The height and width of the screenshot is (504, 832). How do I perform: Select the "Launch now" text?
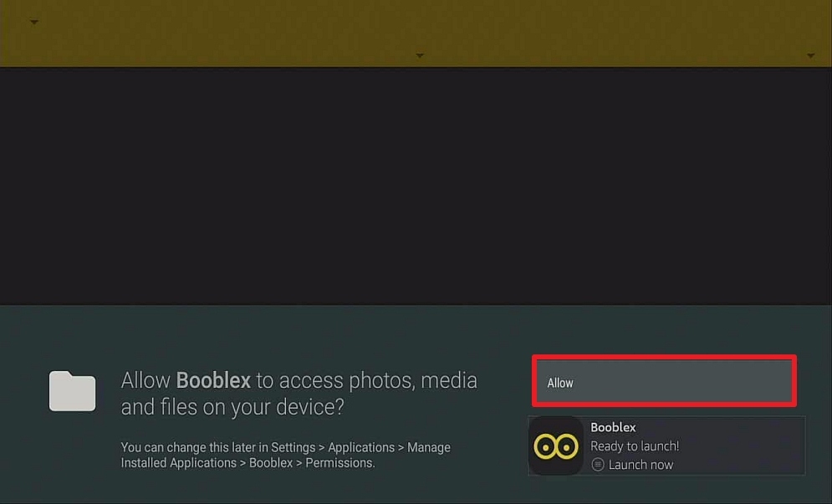pos(641,465)
